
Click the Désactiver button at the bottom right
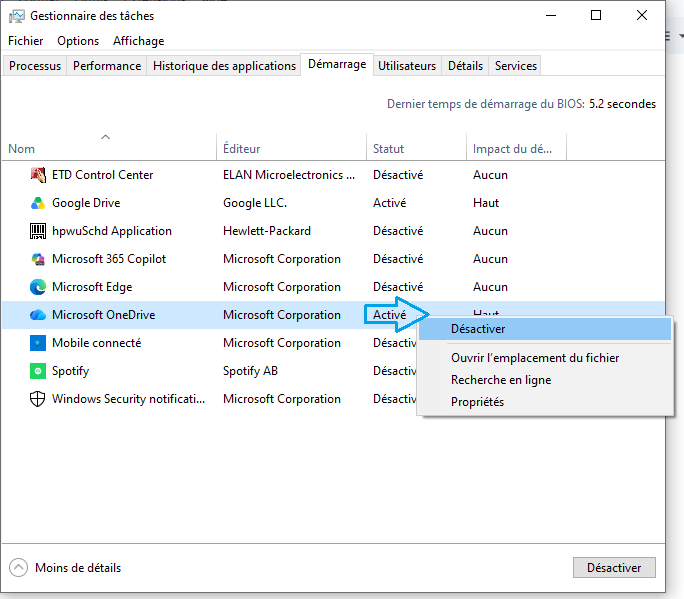click(614, 568)
